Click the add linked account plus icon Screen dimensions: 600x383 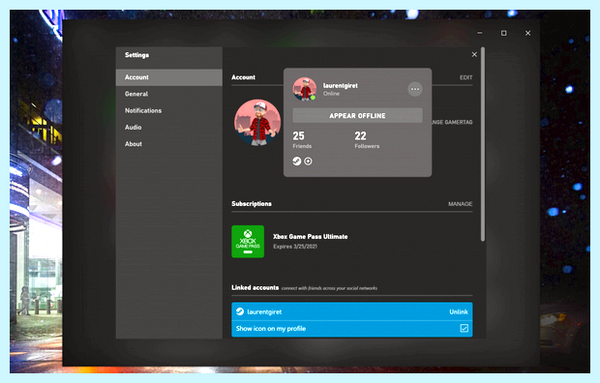click(308, 161)
